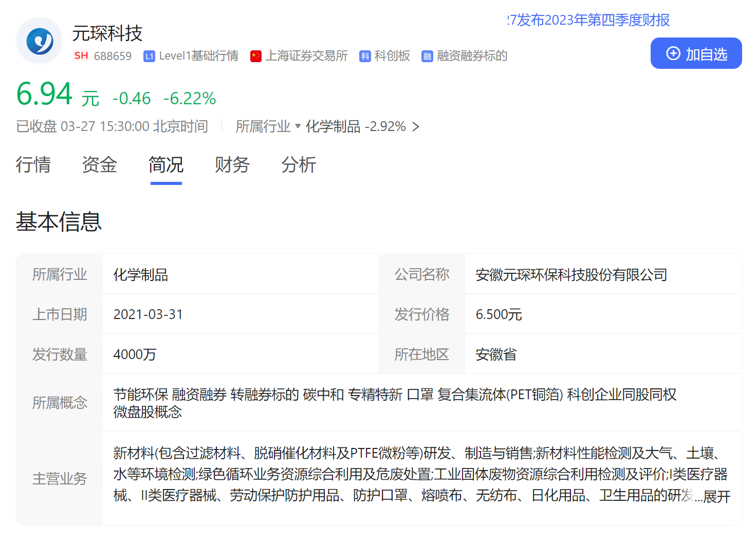Switch to the 财务 tab
The height and width of the screenshot is (544, 756).
232,165
